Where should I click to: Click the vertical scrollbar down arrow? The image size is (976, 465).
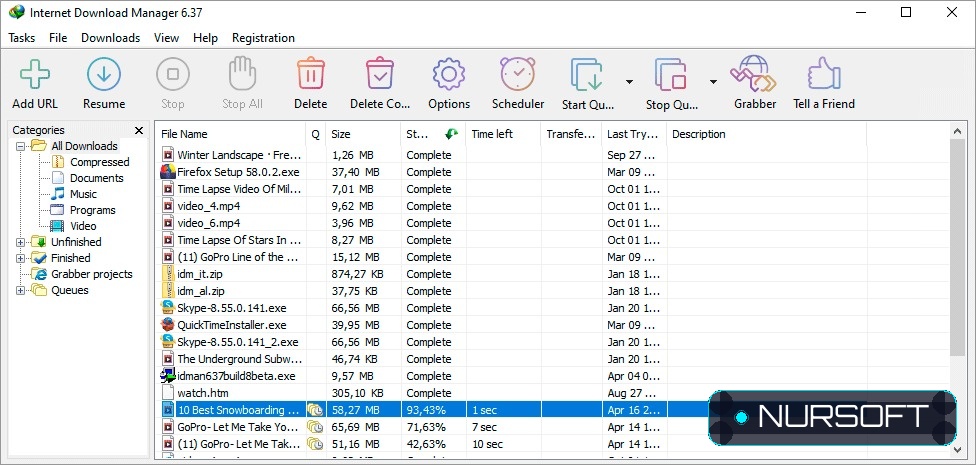pos(959,449)
